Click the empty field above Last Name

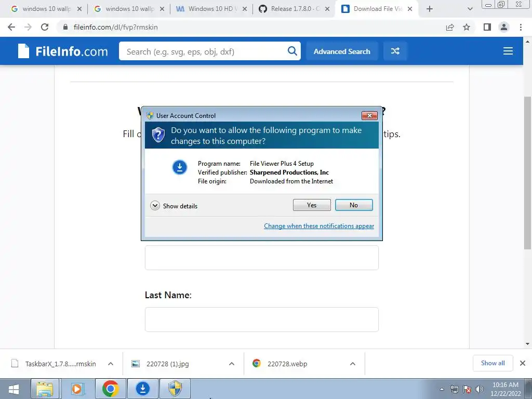click(x=262, y=258)
